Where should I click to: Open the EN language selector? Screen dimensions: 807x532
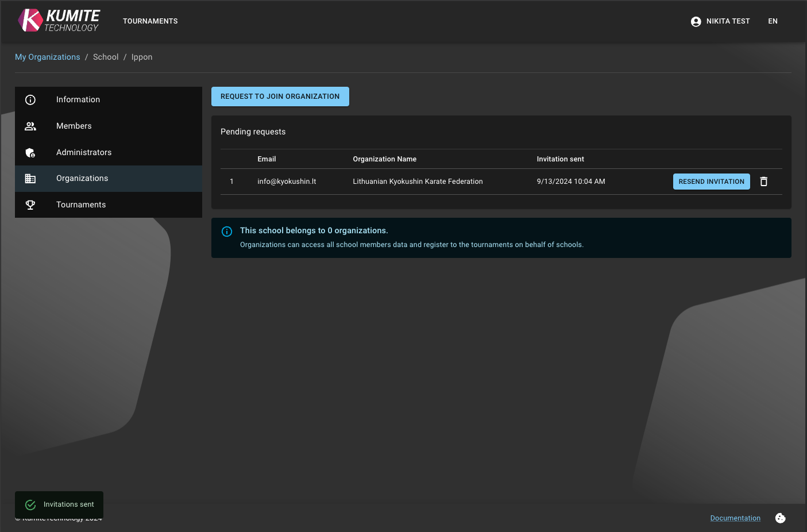point(773,21)
